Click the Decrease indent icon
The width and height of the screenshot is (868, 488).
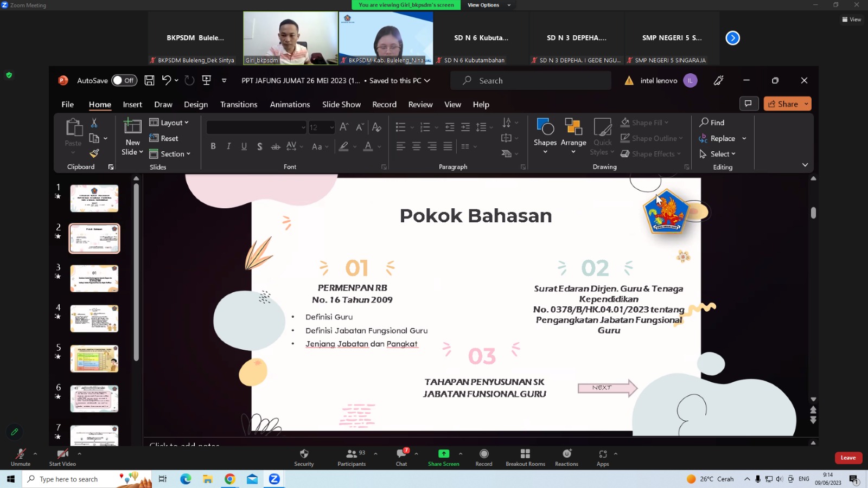450,127
